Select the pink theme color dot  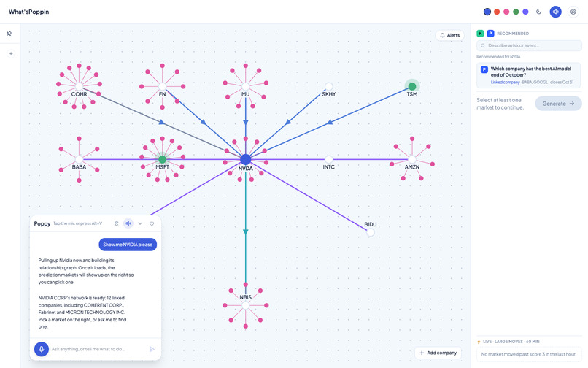506,12
